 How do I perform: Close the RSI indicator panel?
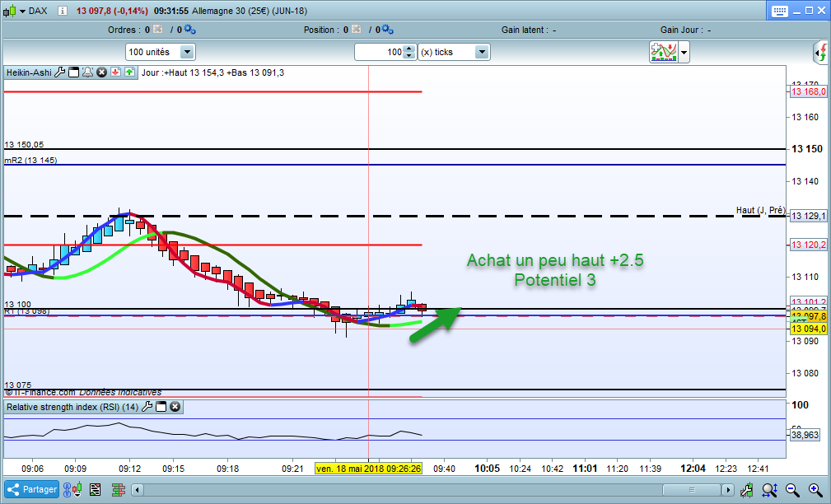pos(175,407)
